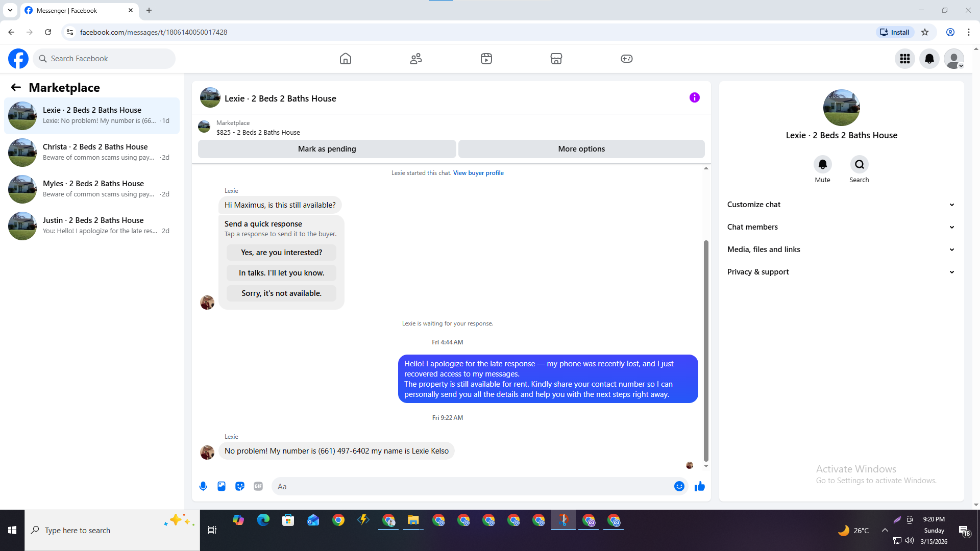Screen dimensions: 980x551
Task: Open Lexie conversation in the chat list
Action: click(x=92, y=116)
